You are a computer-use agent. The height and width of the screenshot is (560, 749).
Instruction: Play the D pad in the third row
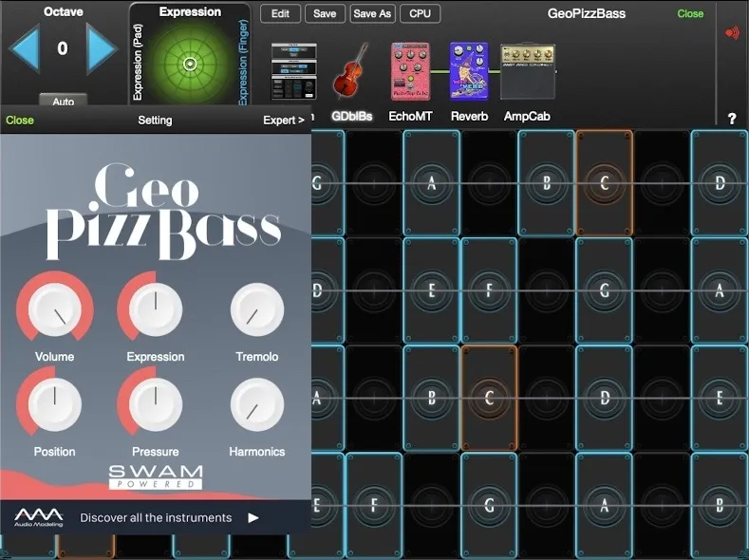tap(605, 398)
